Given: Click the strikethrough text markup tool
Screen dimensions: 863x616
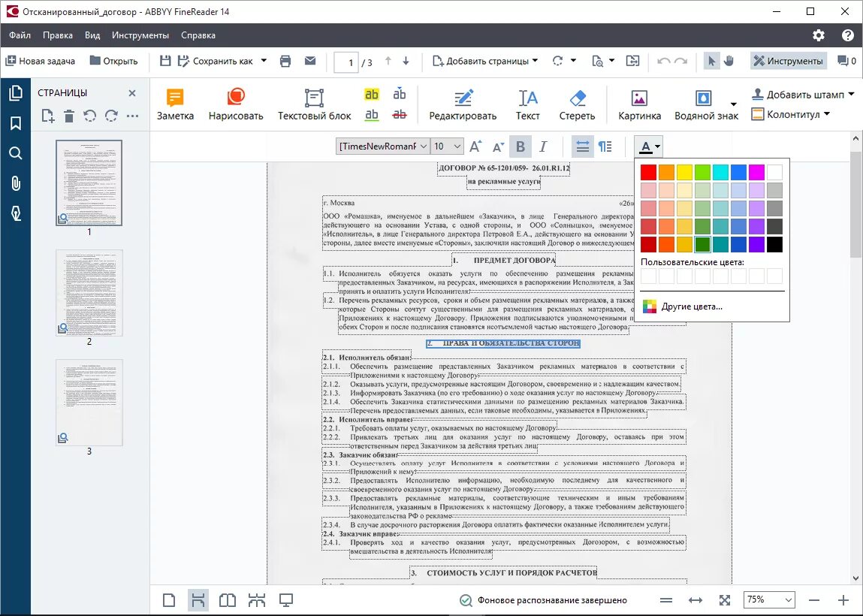Looking at the screenshot, I should coord(400,114).
